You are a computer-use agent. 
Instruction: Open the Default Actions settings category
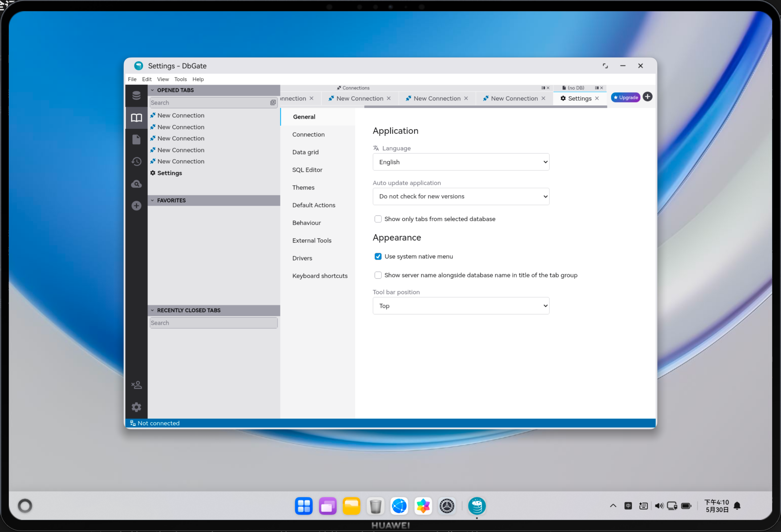(318, 205)
